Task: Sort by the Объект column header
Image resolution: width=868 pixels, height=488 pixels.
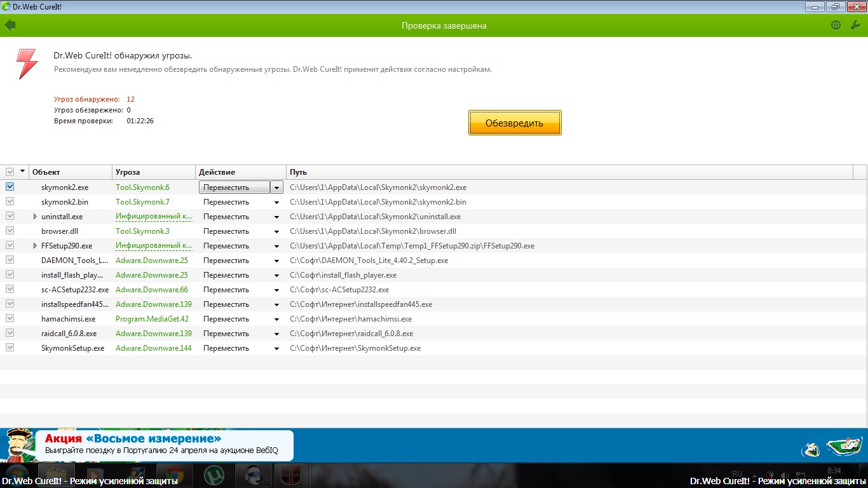Action: pos(71,172)
